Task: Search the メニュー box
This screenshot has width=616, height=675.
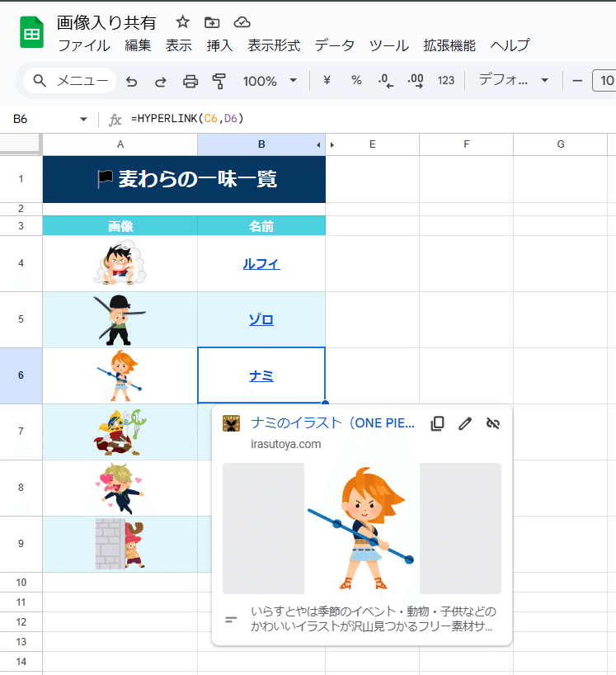Action: (x=70, y=81)
